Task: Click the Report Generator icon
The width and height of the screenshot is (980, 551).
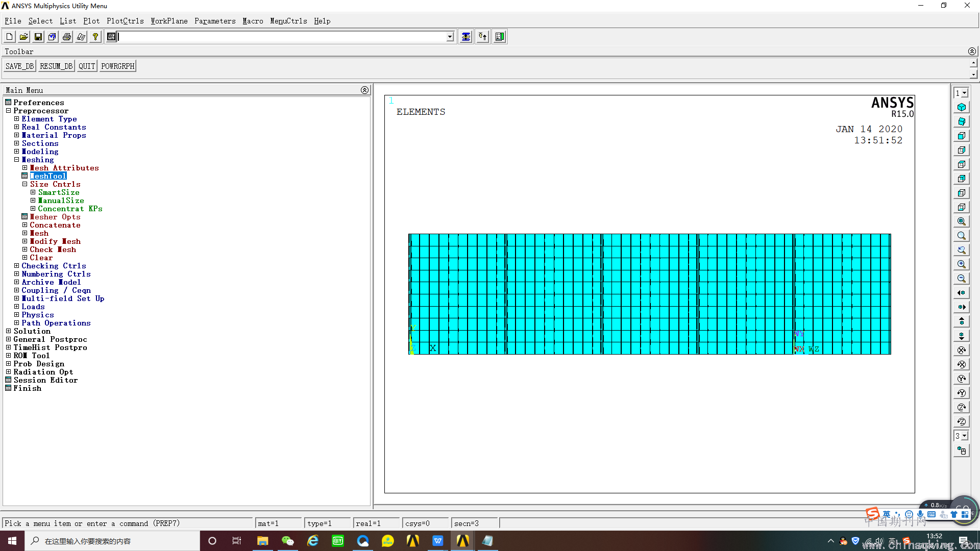Action: (81, 37)
